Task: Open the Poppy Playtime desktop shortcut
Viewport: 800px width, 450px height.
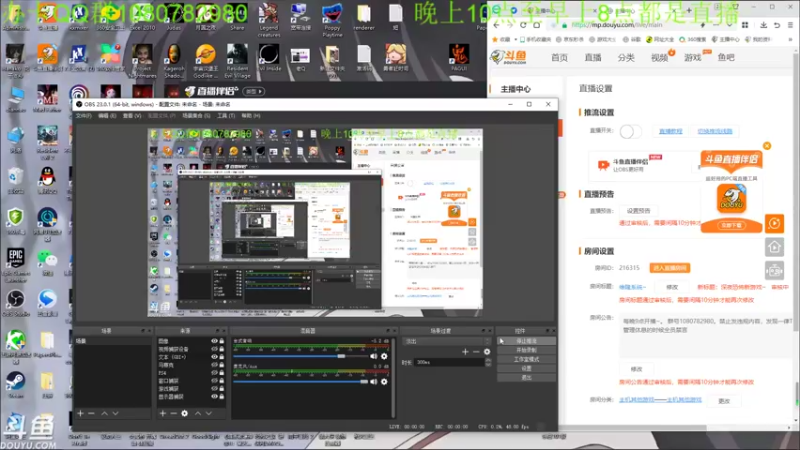Action: 332,19
